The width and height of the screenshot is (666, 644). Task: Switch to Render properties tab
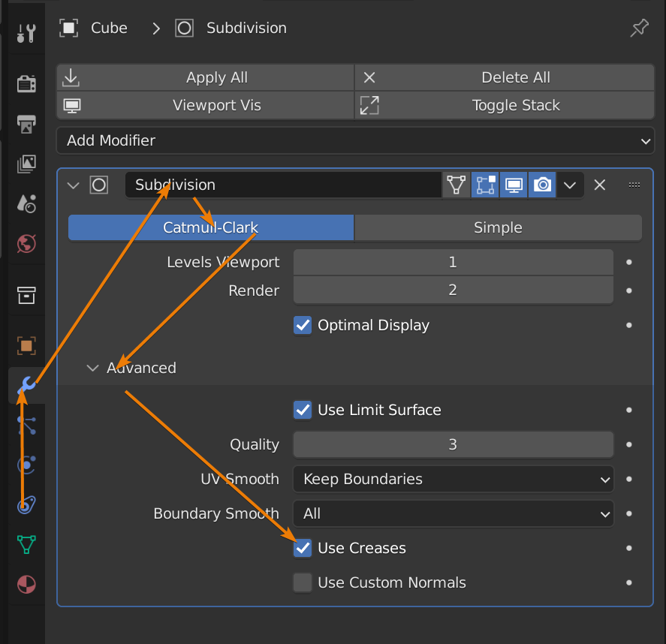pyautogui.click(x=26, y=83)
